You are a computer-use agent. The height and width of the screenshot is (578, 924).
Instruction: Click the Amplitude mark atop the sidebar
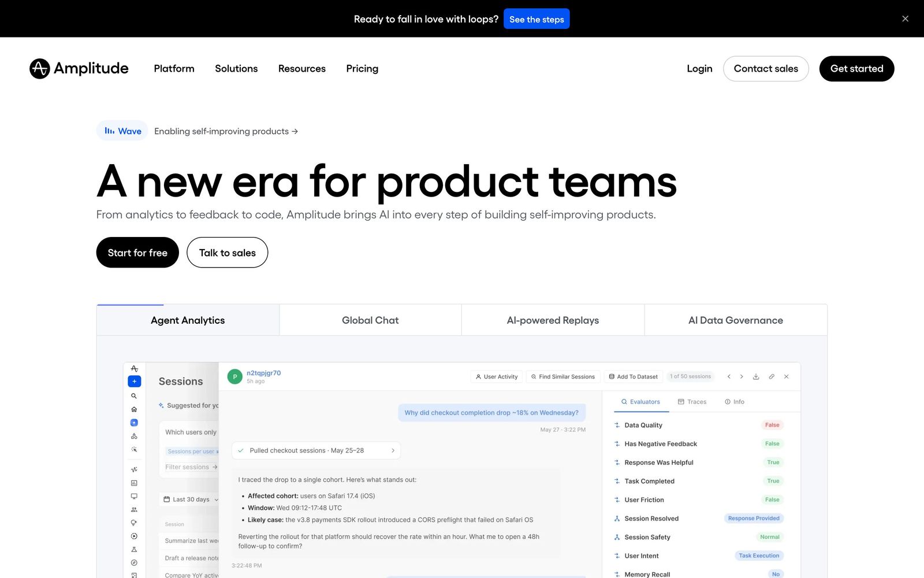click(134, 369)
